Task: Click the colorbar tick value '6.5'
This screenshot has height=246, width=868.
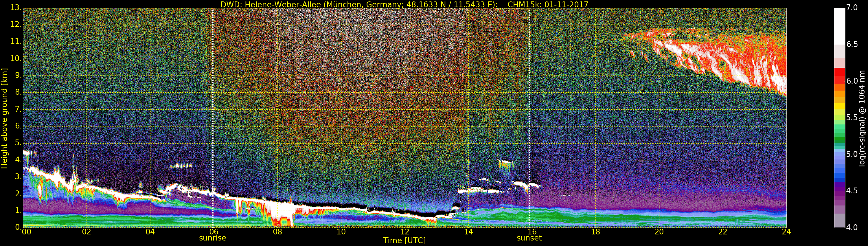Action: click(x=852, y=44)
